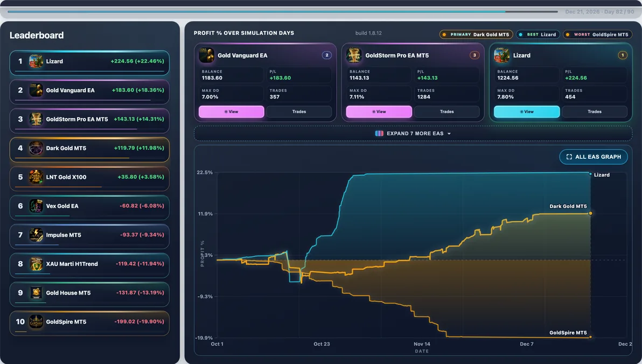Click the Impulse MT5 lightning avatar icon
This screenshot has width=642, height=364.
tap(36, 235)
